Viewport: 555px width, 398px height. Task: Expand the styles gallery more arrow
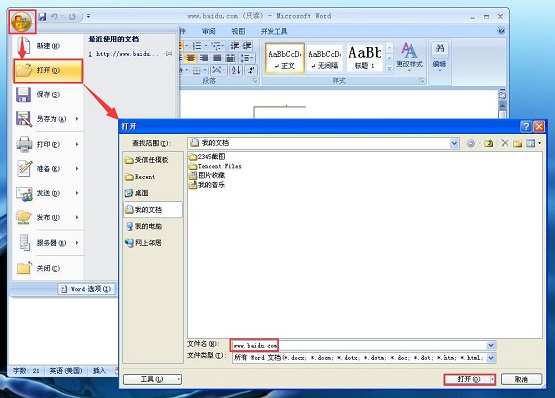pos(389,69)
